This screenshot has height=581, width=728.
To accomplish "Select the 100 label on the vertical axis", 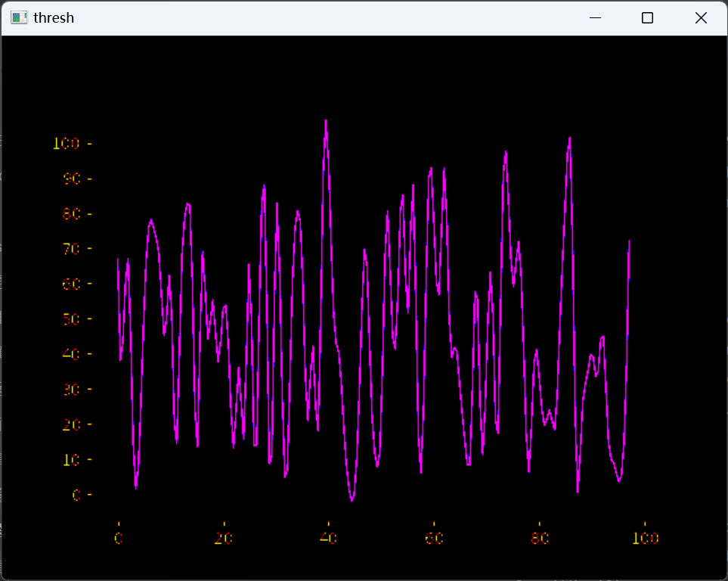I will pos(66,144).
